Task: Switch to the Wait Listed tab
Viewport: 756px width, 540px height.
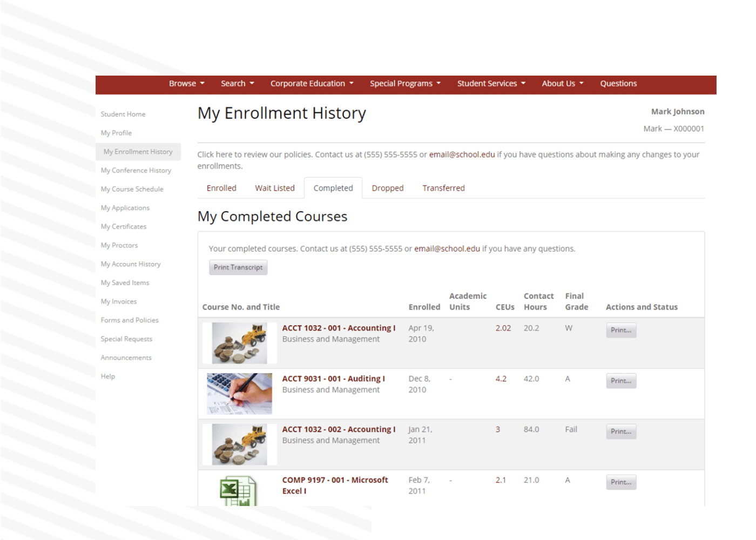Action: coord(275,188)
